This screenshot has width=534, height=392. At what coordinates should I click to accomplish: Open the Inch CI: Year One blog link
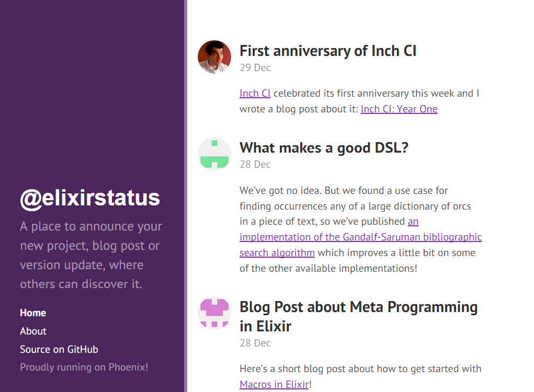tap(399, 109)
